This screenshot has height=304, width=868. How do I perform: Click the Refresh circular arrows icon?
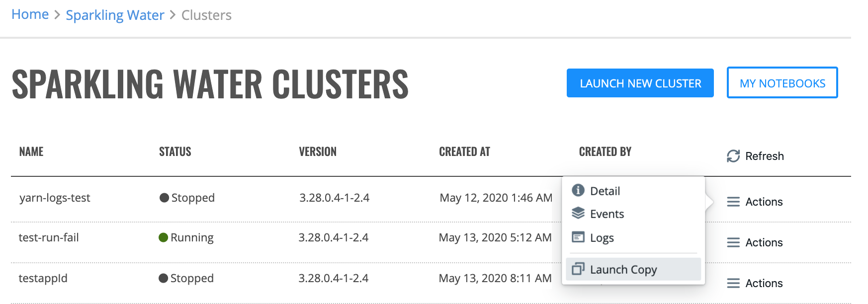pyautogui.click(x=733, y=156)
